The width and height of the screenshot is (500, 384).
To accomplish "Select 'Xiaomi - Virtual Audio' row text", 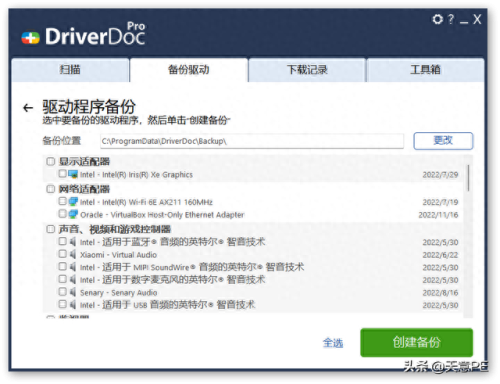I will 118,255.
